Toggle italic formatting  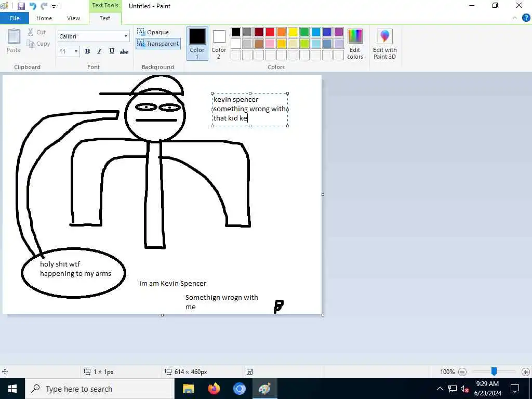coord(99,51)
